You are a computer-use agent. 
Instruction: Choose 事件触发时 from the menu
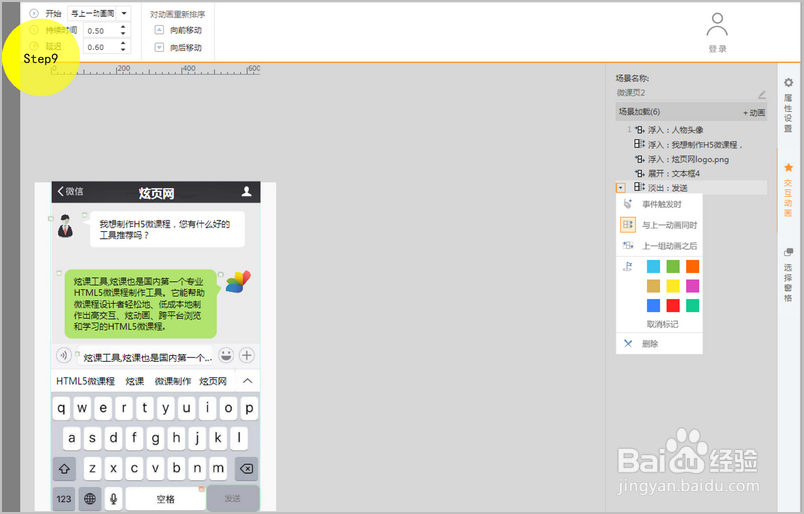click(x=659, y=204)
